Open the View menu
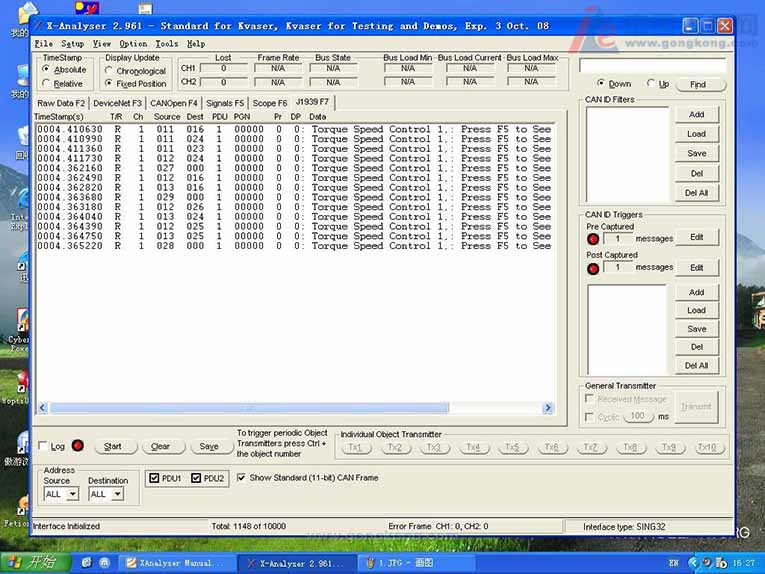 point(101,44)
